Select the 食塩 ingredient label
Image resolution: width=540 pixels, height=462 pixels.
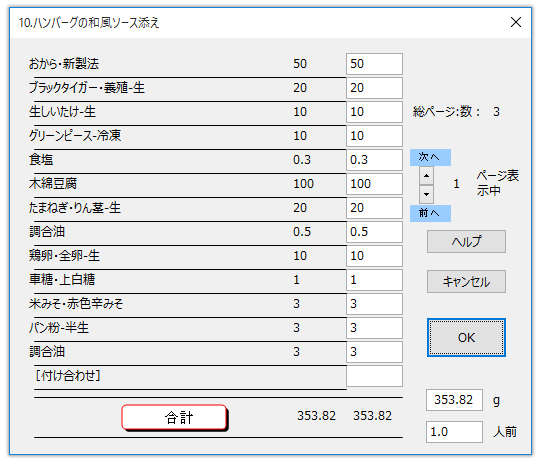pyautogui.click(x=41, y=160)
